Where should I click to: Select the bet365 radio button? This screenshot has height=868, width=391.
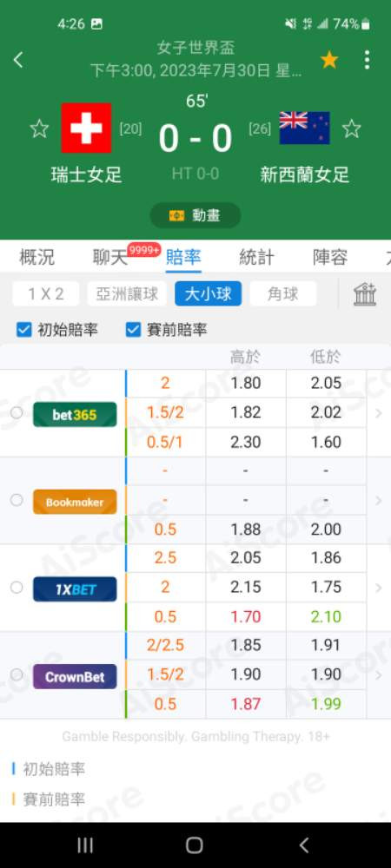pos(17,413)
